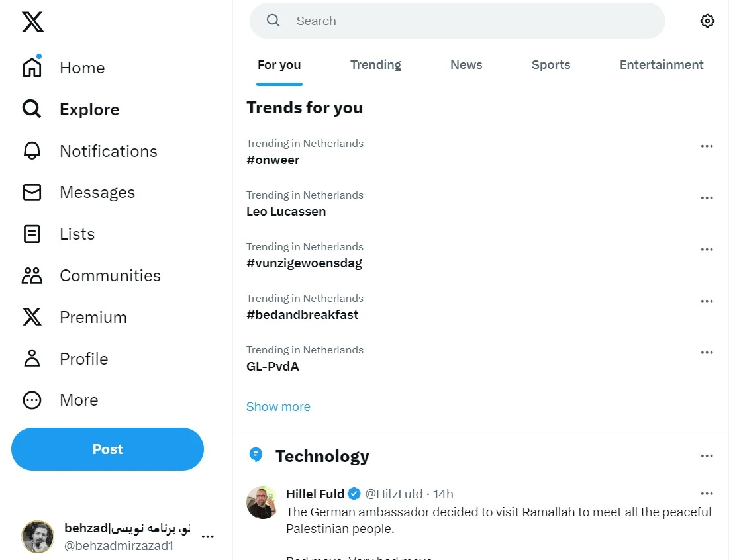Click Hillel Fuld's verified badge
This screenshot has width=737, height=560.
[354, 494]
